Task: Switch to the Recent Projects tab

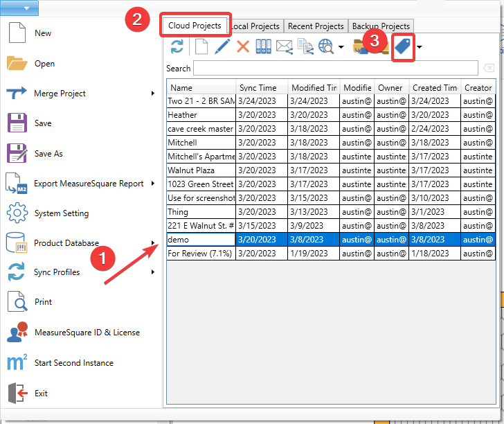Action: coord(316,26)
